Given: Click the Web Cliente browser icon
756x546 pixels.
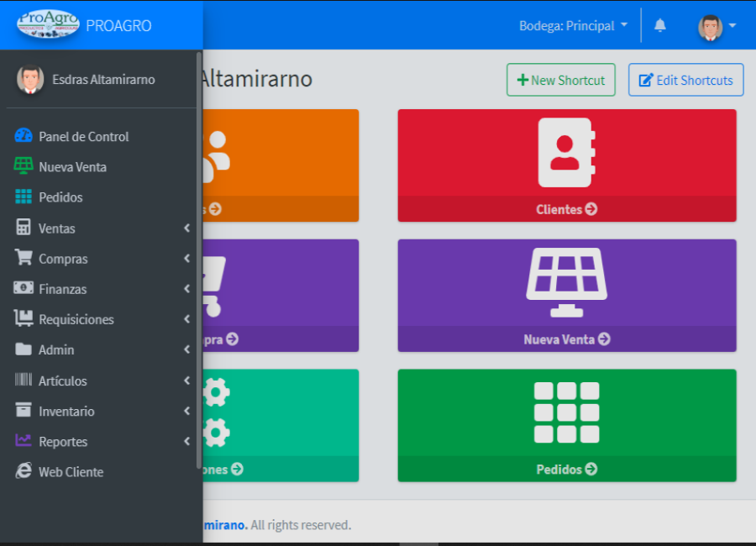Looking at the screenshot, I should (24, 472).
